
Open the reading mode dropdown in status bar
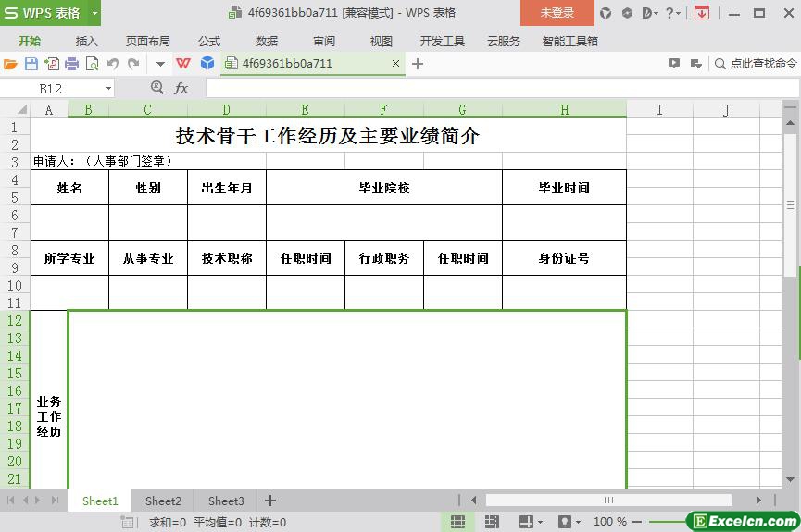click(541, 522)
